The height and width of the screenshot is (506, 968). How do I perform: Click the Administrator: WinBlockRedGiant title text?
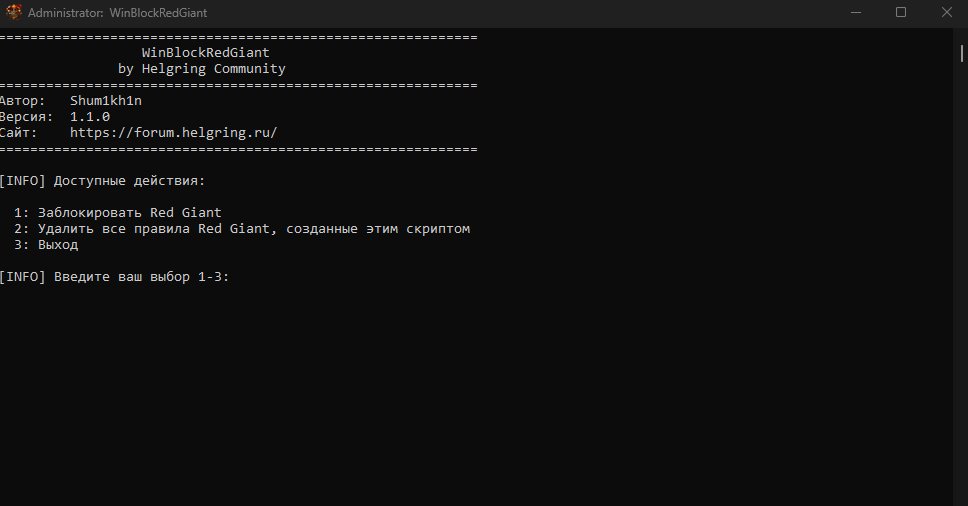pos(117,12)
